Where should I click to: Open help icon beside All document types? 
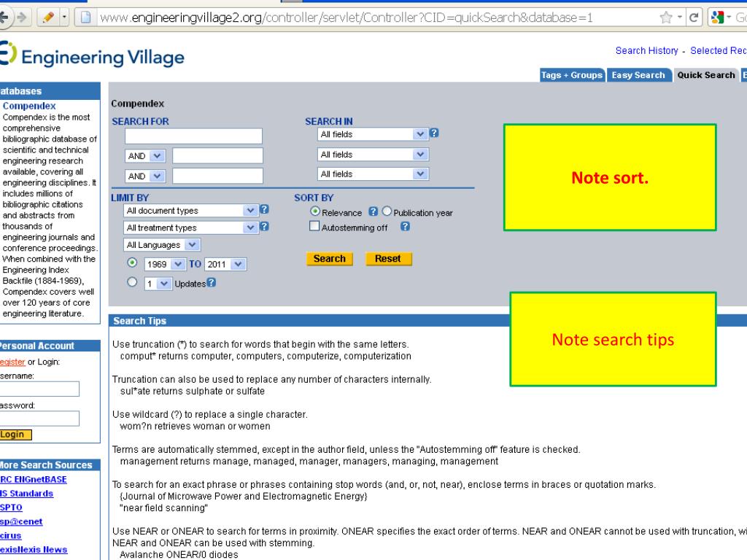click(264, 209)
